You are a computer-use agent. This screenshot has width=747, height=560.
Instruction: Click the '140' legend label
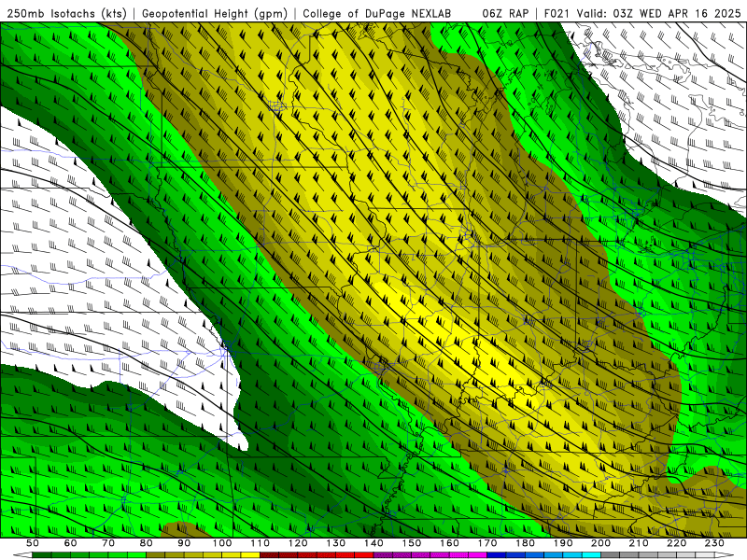pyautogui.click(x=373, y=543)
